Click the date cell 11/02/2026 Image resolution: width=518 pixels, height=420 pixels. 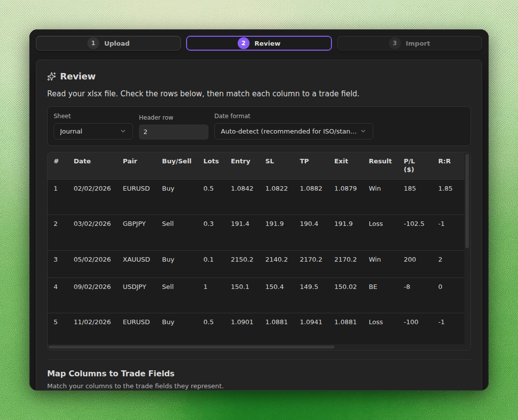tap(92, 322)
